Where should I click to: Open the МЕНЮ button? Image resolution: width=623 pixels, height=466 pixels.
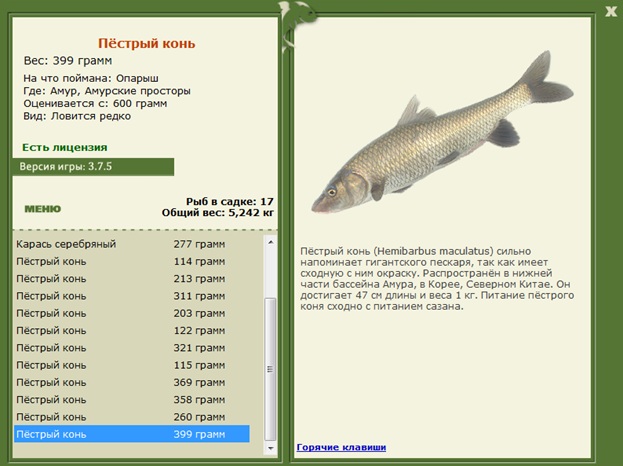point(43,209)
